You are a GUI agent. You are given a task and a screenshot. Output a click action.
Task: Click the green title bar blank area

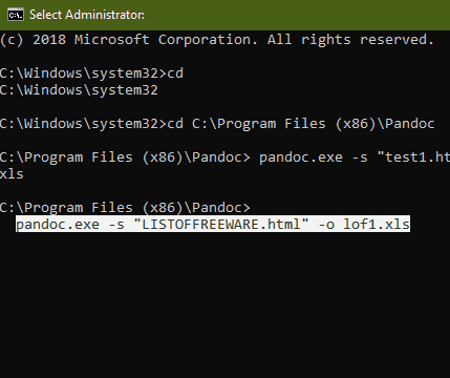pos(297,15)
